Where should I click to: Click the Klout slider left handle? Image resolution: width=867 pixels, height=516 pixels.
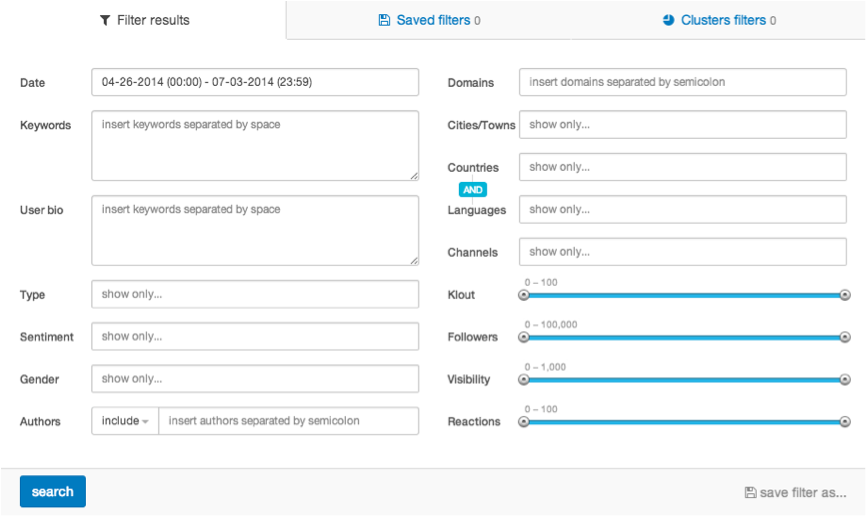(523, 295)
